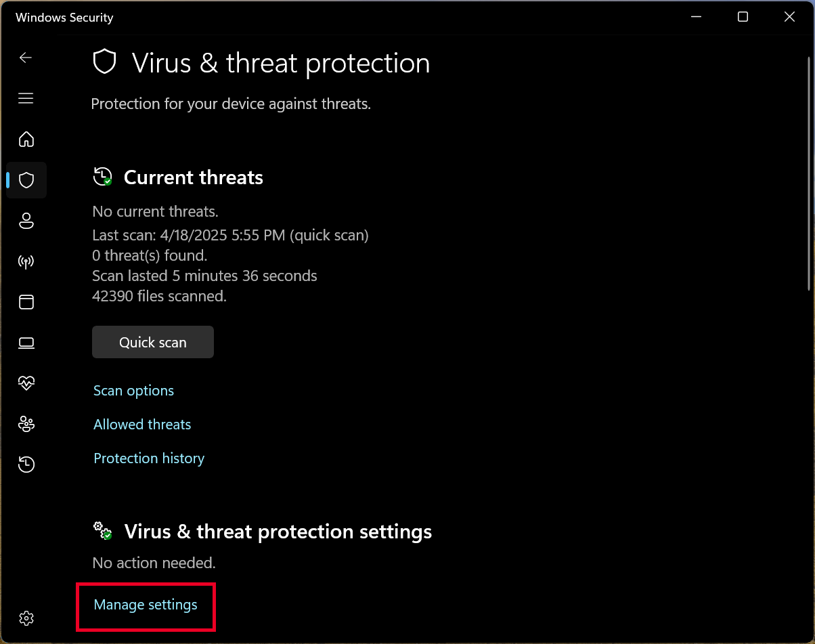This screenshot has height=644, width=815.
Task: Click Manage settings
Action: click(145, 605)
